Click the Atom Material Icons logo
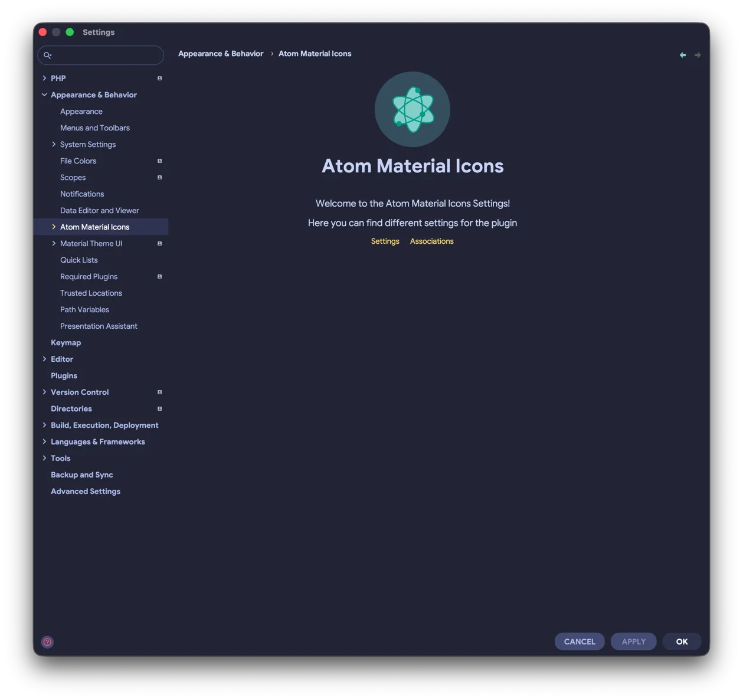The image size is (743, 700). click(413, 109)
